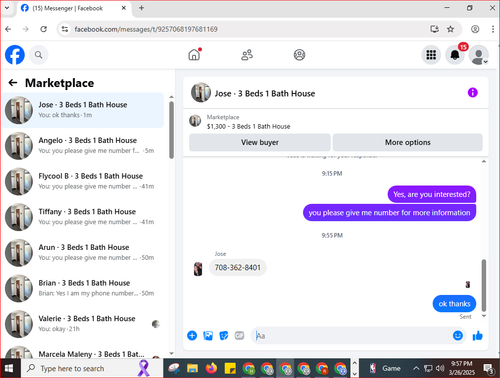Open more actions plus icon in composer
500x378 pixels.
click(x=192, y=336)
